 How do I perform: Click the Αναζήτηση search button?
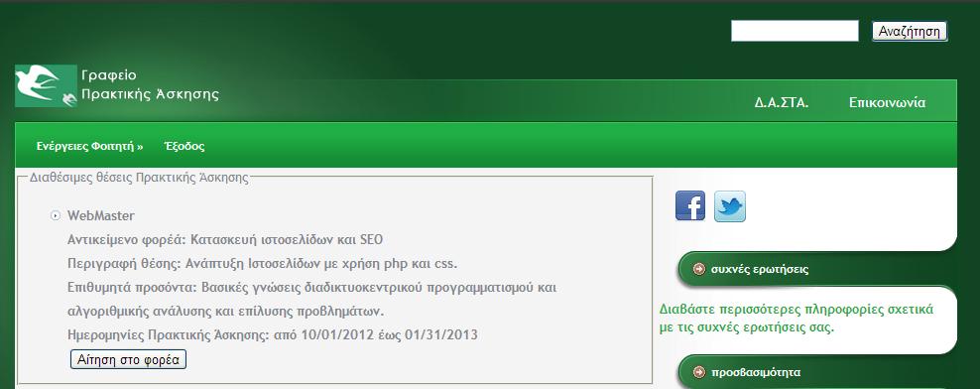click(910, 32)
